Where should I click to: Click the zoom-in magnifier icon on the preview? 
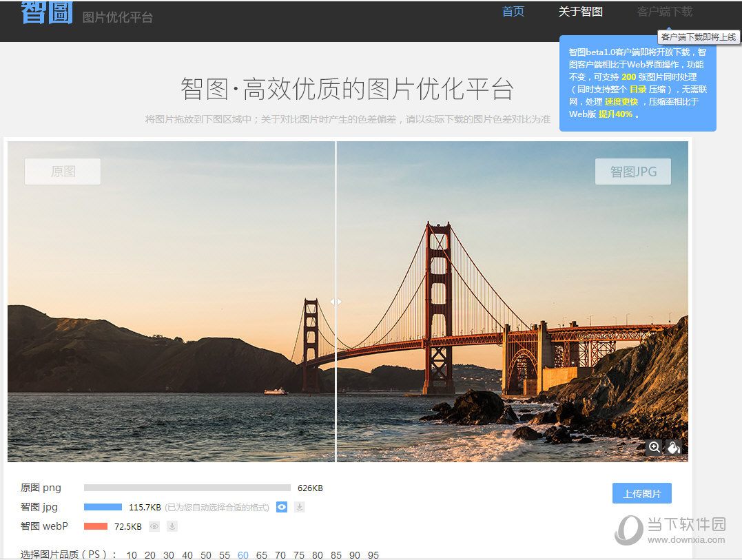point(654,447)
